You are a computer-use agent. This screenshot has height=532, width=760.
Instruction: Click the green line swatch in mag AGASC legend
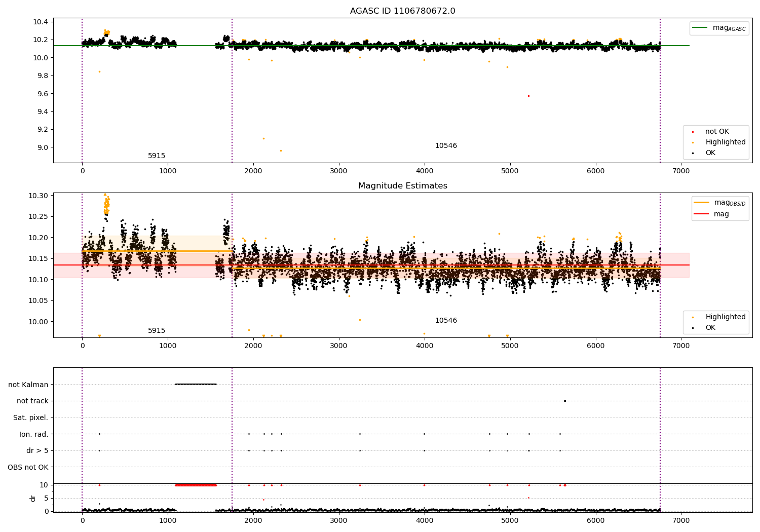pos(700,28)
